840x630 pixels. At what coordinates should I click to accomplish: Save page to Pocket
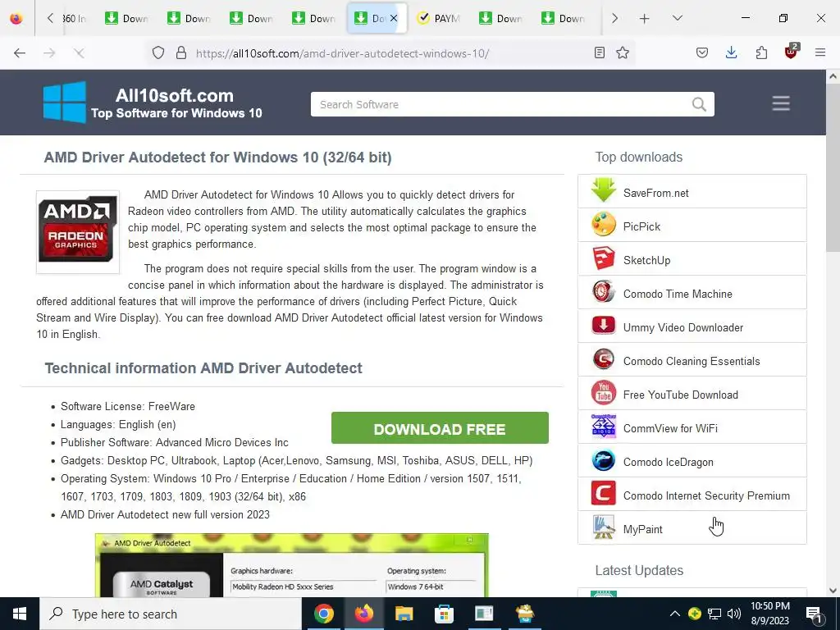[702, 52]
